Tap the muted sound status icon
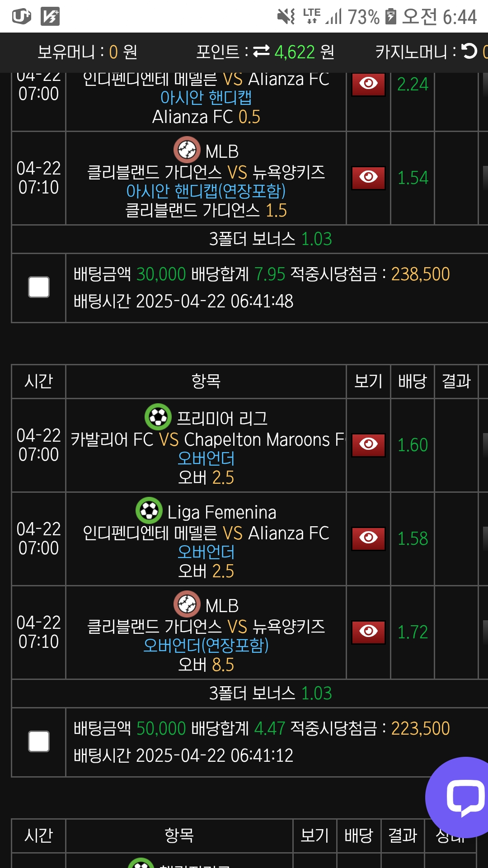This screenshot has height=868, width=488. (286, 17)
